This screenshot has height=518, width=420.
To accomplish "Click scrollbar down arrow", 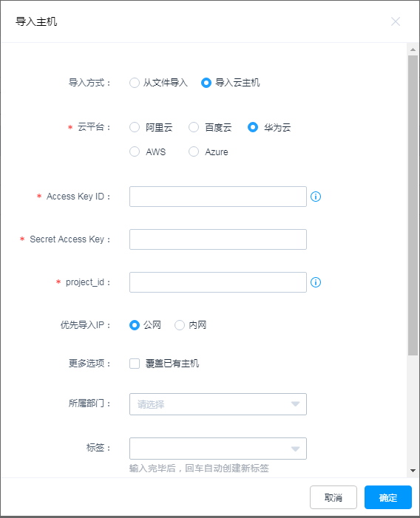I will [x=413, y=471].
